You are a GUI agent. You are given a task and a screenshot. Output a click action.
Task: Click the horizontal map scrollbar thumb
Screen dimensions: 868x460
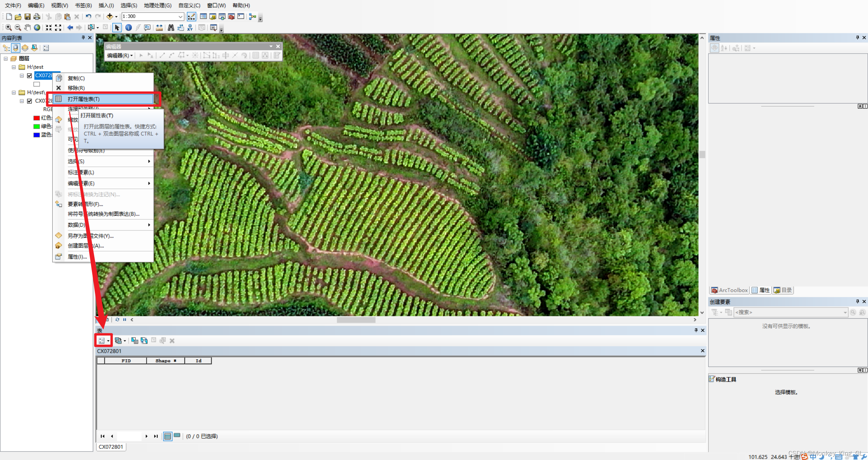click(356, 320)
